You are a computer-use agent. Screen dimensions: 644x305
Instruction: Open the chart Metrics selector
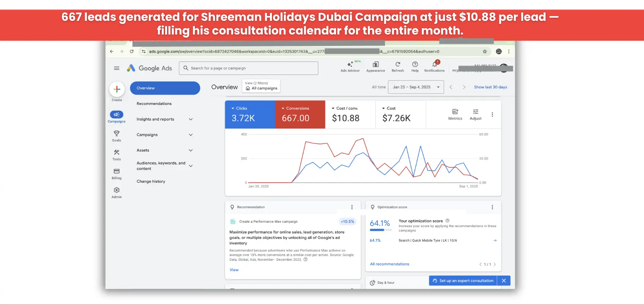[455, 115]
